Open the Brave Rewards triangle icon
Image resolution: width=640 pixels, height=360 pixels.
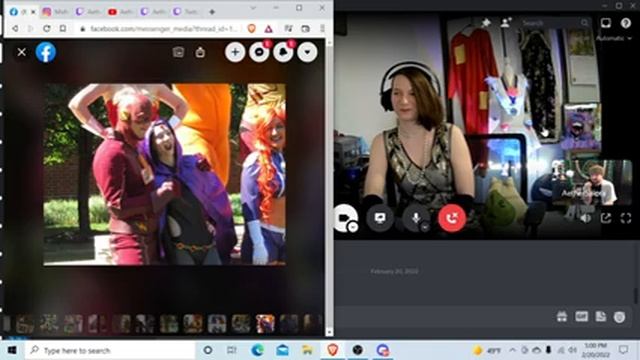click(x=268, y=29)
